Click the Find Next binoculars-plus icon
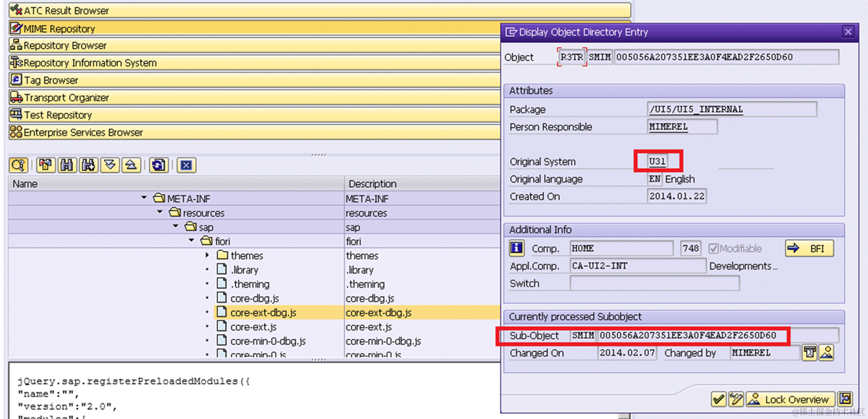Screen dimensions: 868x419 click(89, 165)
